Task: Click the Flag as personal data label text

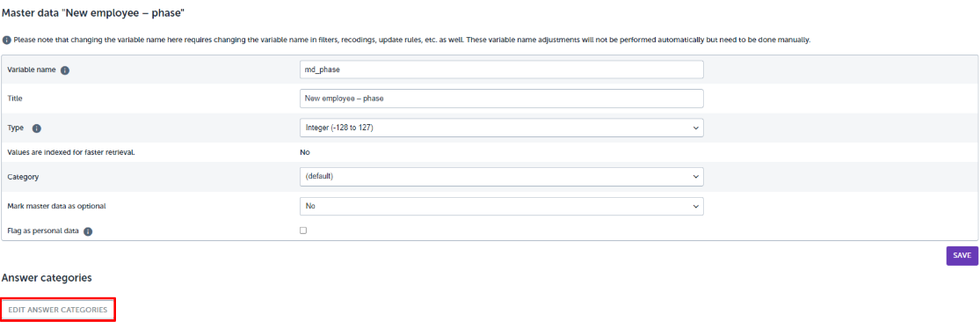Action: click(43, 231)
